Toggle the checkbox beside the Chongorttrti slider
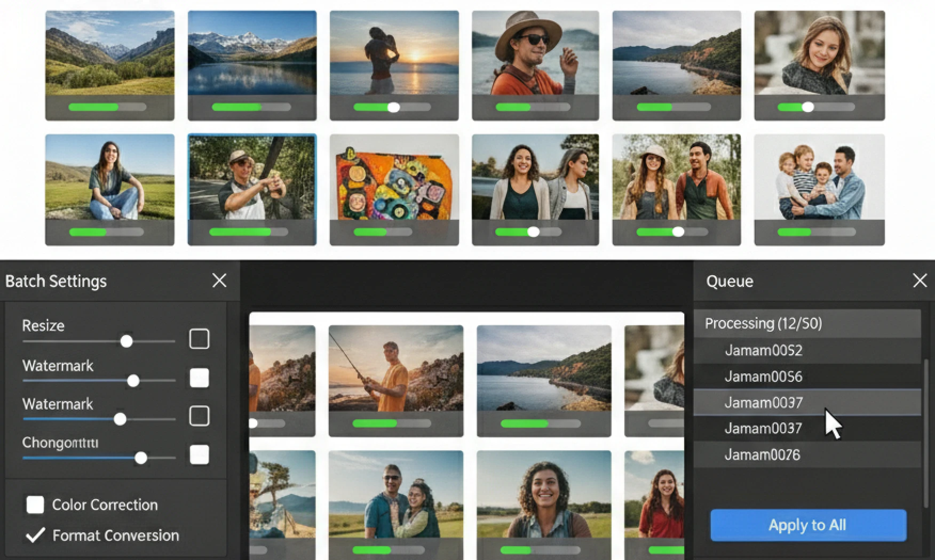 (x=199, y=455)
